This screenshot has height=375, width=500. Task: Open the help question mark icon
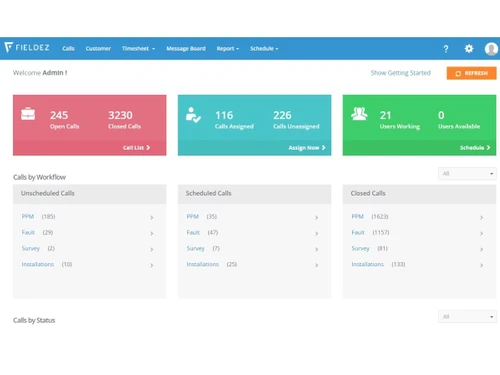coord(446,49)
